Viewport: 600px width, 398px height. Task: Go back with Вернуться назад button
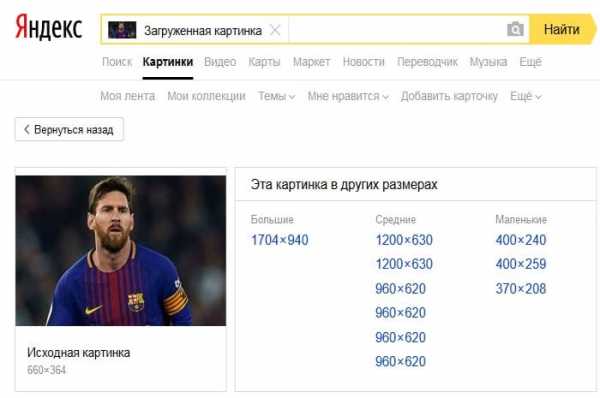[x=69, y=129]
